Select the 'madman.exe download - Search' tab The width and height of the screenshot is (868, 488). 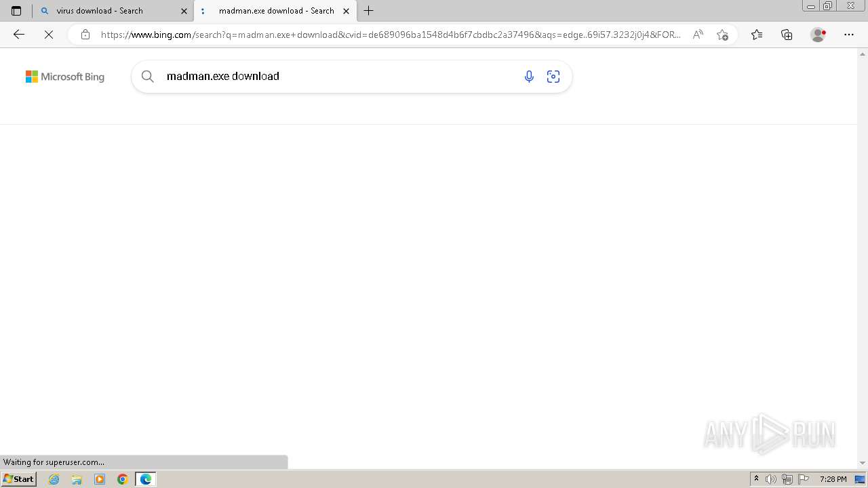click(275, 11)
